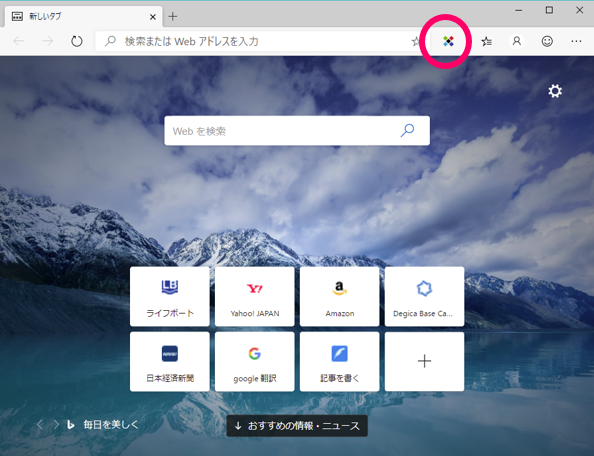Open the Amazon quick link tile
594x456 pixels.
339,297
